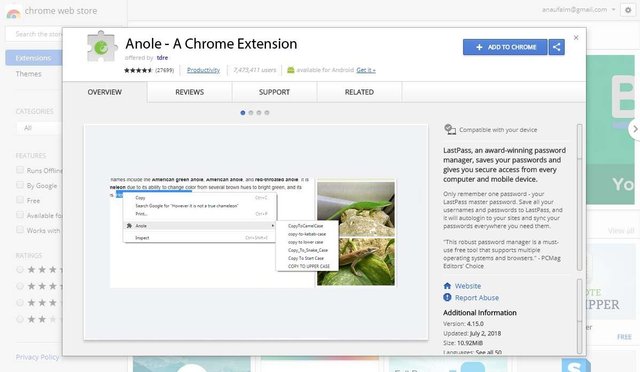Image resolution: width=640 pixels, height=372 pixels.
Task: Click the share icon button
Action: coord(556,47)
